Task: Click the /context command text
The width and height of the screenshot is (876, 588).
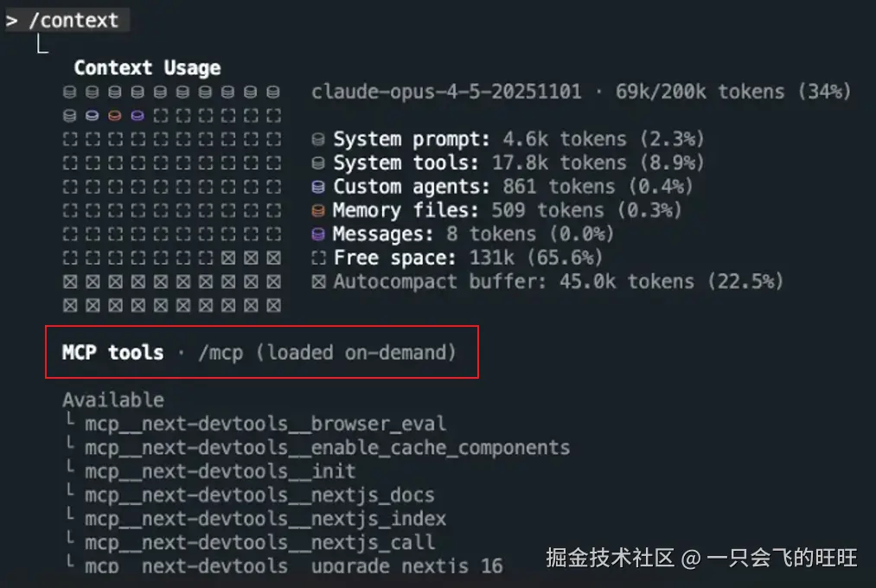Action: click(x=74, y=21)
